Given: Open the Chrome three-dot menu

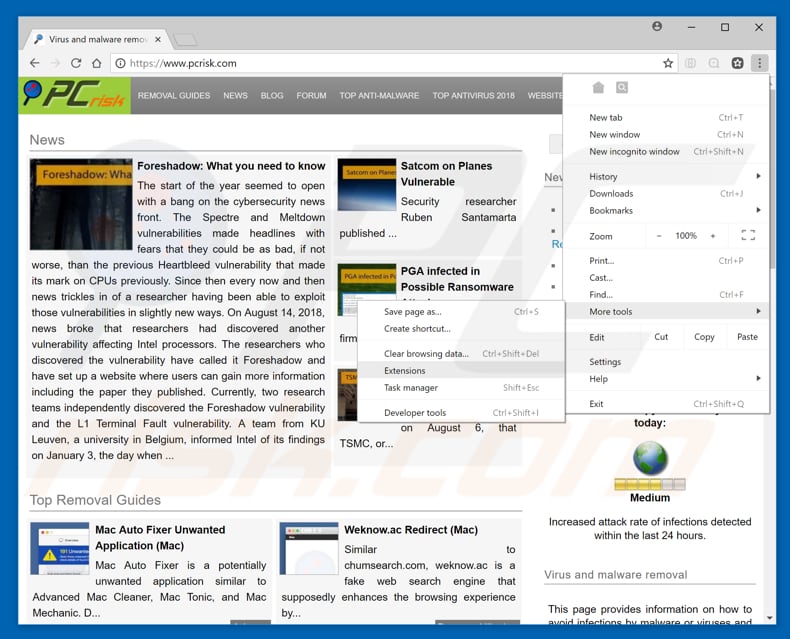Looking at the screenshot, I should click(x=759, y=63).
